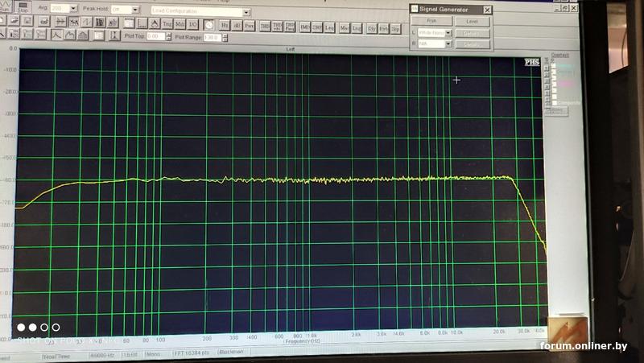Image resolution: width=644 pixels, height=363 pixels.
Task: Click the open-folder toolbar icon
Action: click(14, 19)
